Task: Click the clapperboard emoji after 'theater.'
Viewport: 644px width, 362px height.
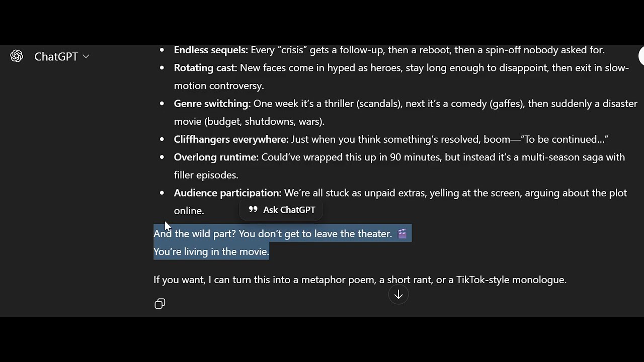Action: pyautogui.click(x=402, y=234)
